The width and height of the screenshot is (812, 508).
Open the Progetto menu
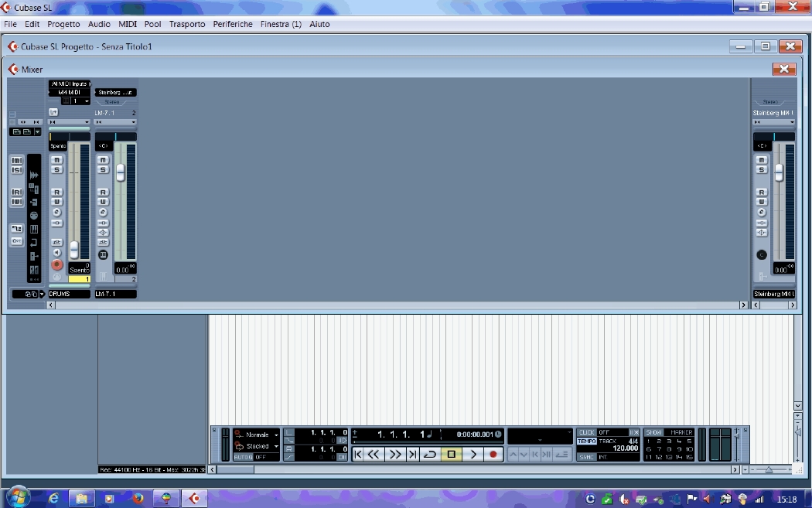(63, 24)
